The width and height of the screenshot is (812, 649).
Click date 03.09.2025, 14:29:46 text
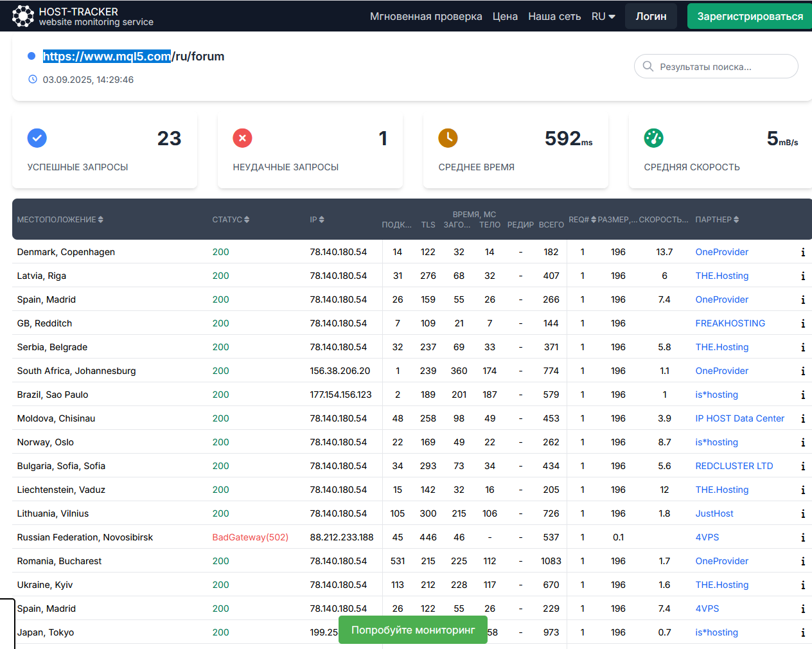[88, 80]
